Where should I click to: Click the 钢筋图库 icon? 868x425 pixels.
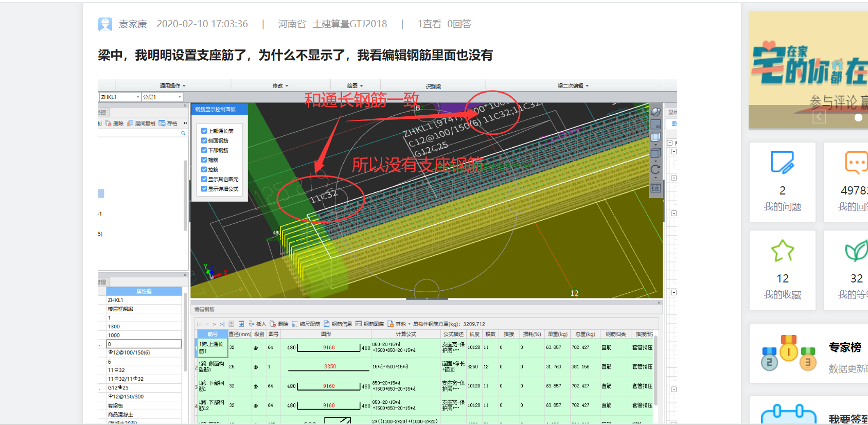pos(359,324)
